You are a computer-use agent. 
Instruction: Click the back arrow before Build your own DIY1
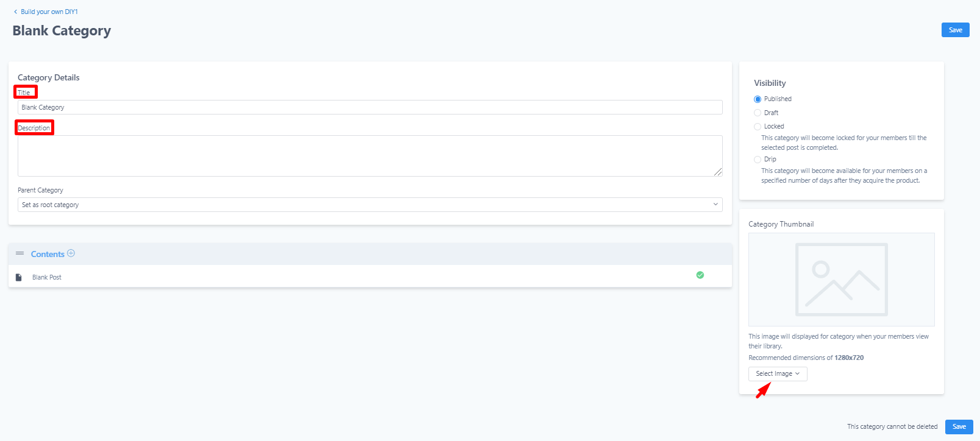[x=15, y=12]
